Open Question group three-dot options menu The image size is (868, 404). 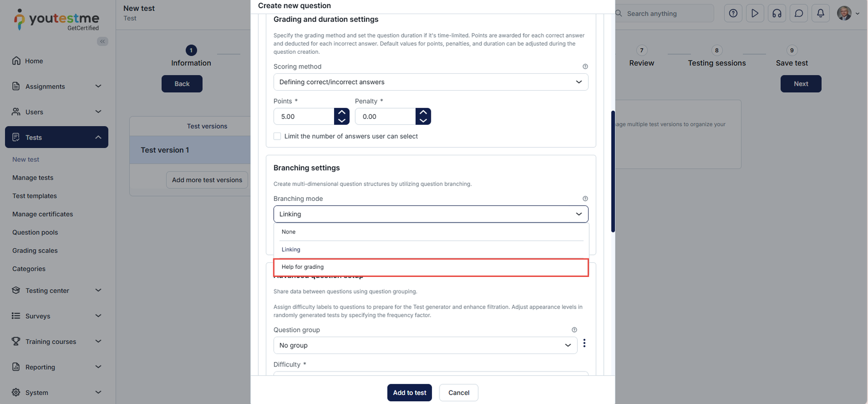tap(584, 343)
